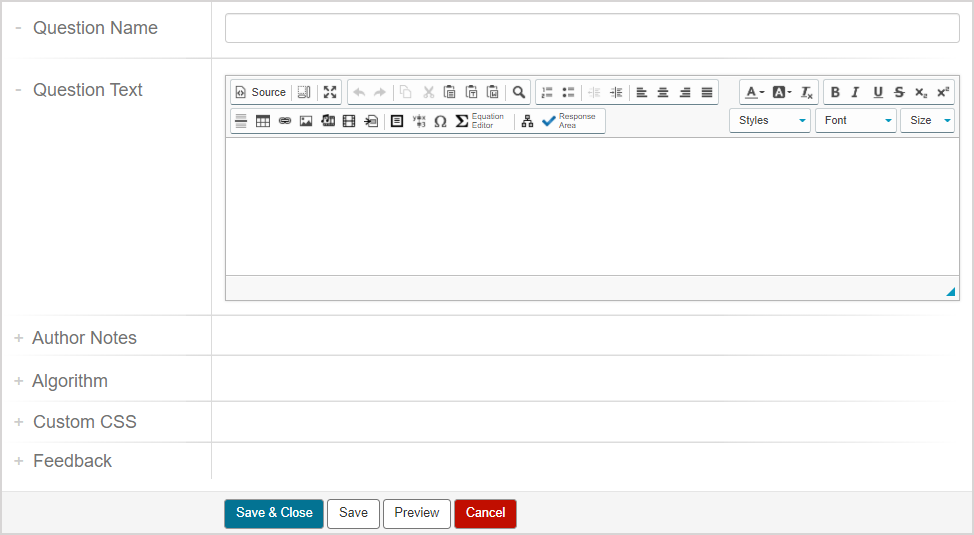Insert a table using table icon
Viewport: 974px width, 535px height.
tap(263, 121)
